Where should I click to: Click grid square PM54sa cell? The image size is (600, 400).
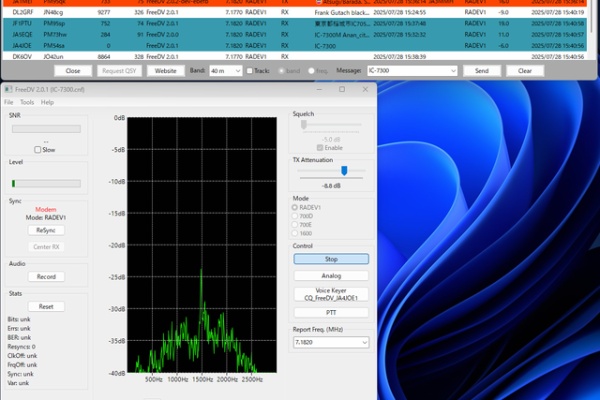coord(54,46)
